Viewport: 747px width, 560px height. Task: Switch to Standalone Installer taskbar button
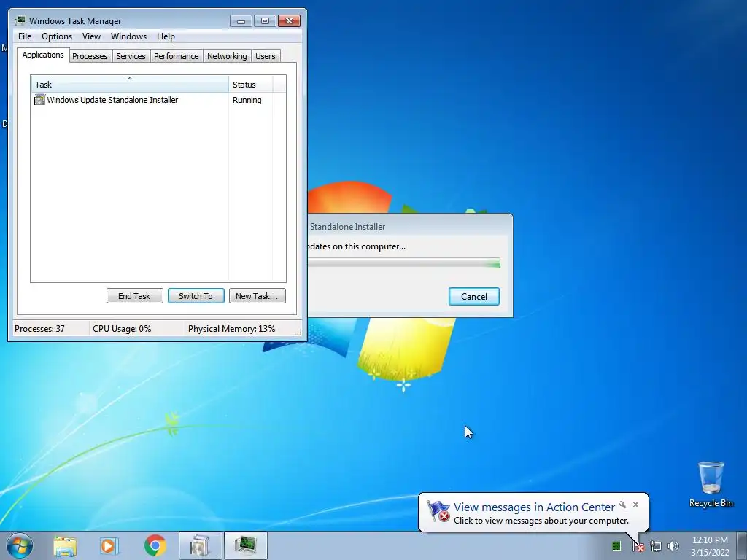(x=200, y=545)
